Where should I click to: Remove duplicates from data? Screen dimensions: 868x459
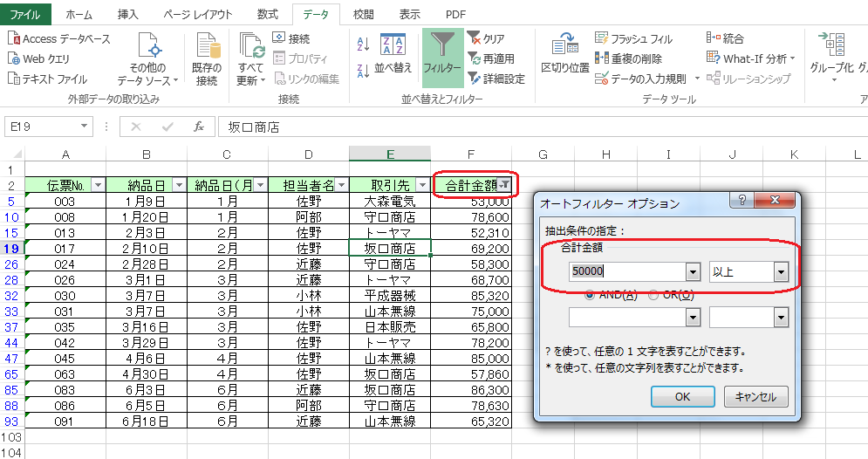(x=629, y=58)
